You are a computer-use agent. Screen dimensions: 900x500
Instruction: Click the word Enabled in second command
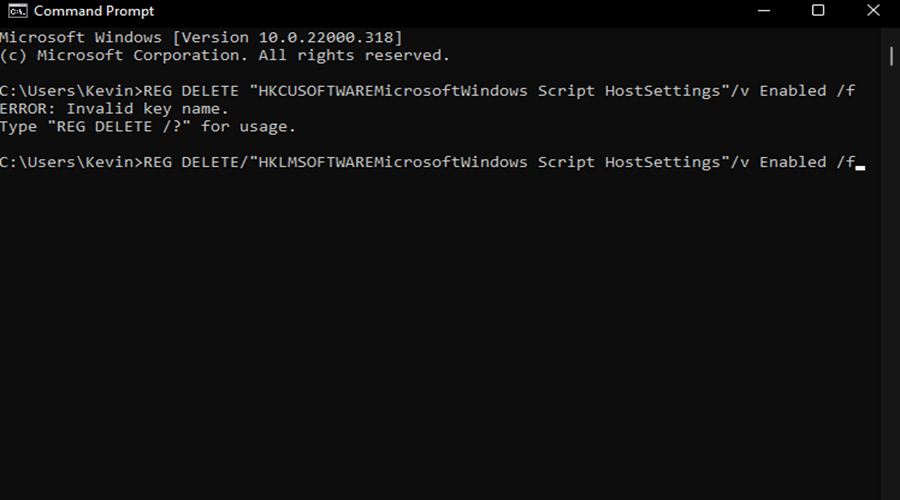793,162
